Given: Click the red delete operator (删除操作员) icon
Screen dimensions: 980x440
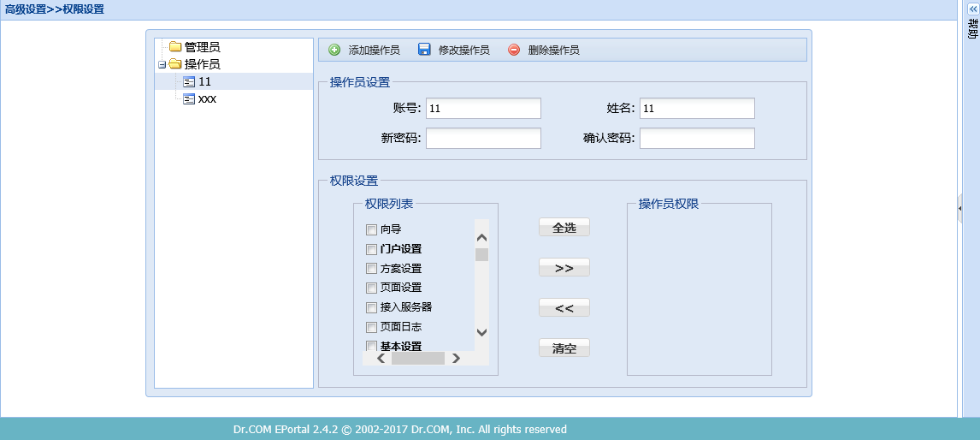Looking at the screenshot, I should [514, 50].
